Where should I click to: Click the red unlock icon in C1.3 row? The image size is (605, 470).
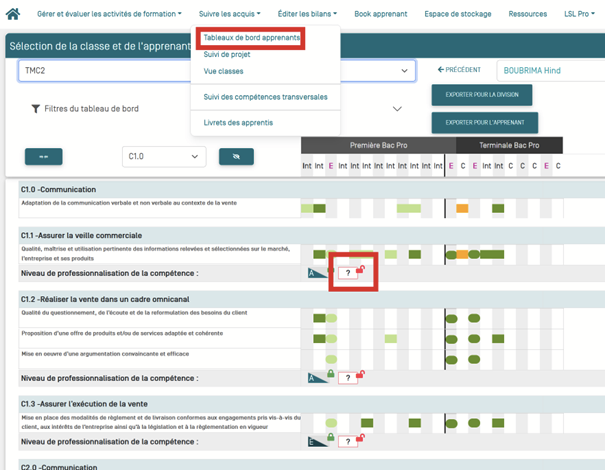pyautogui.click(x=361, y=436)
